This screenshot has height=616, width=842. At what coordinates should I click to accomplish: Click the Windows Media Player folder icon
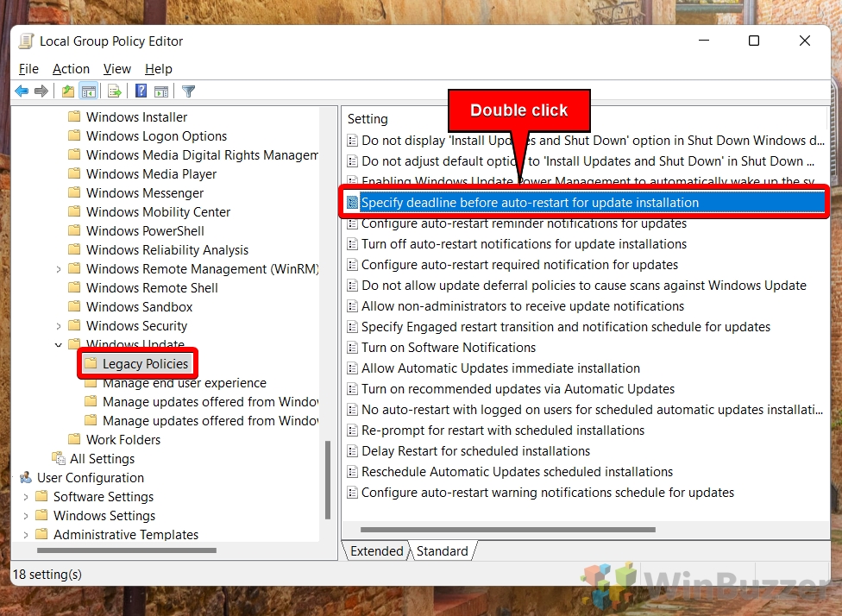click(x=75, y=173)
